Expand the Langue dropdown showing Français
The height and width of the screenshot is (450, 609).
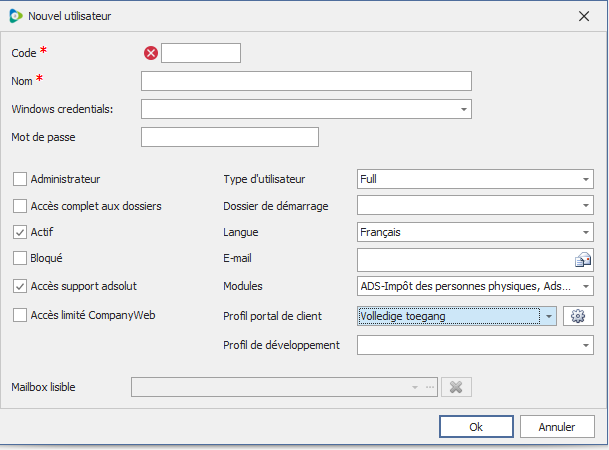tap(586, 233)
